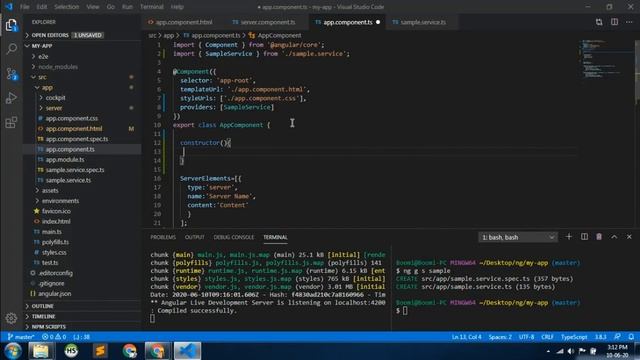The height and width of the screenshot is (360, 640).
Task: Open the Terminal menu
Action: click(151, 7)
